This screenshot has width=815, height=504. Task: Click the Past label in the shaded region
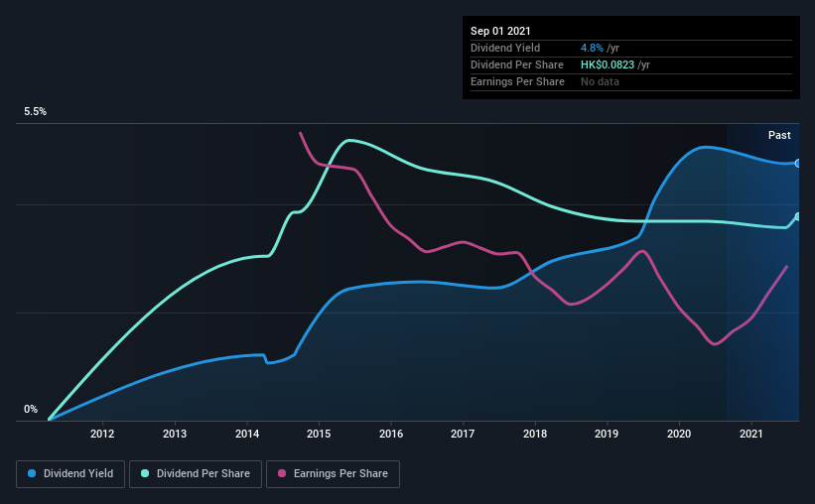pyautogui.click(x=779, y=135)
